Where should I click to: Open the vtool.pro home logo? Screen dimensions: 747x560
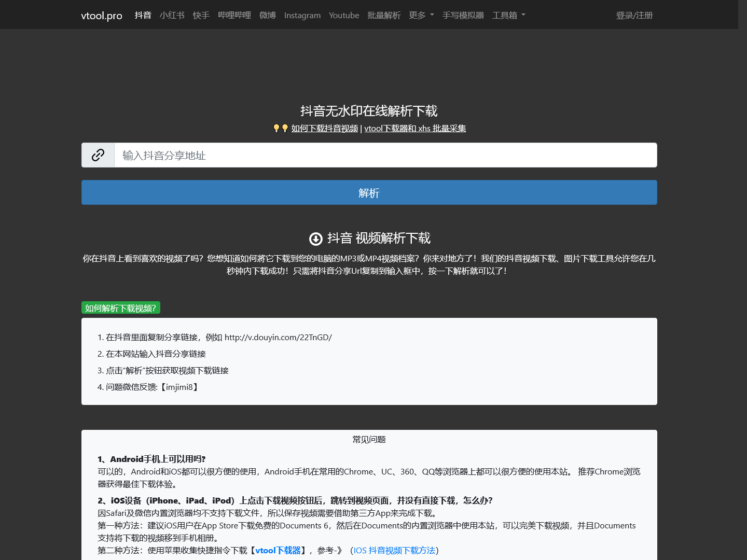(x=102, y=16)
